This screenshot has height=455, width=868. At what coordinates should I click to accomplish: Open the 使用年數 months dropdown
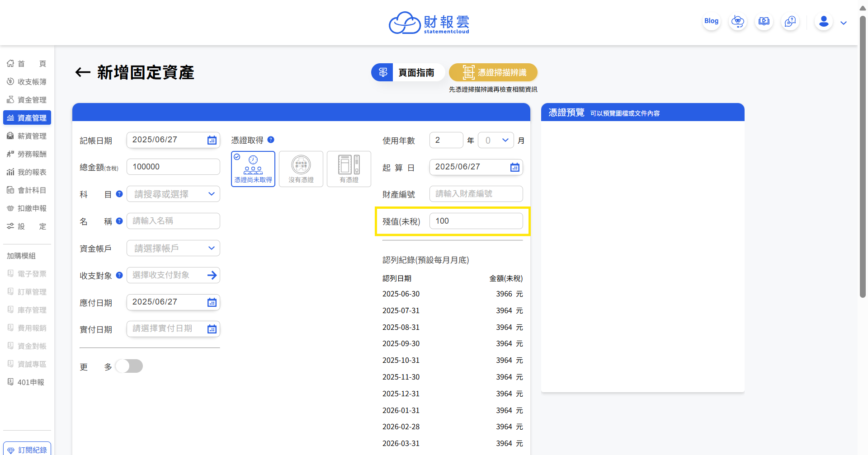tap(496, 140)
